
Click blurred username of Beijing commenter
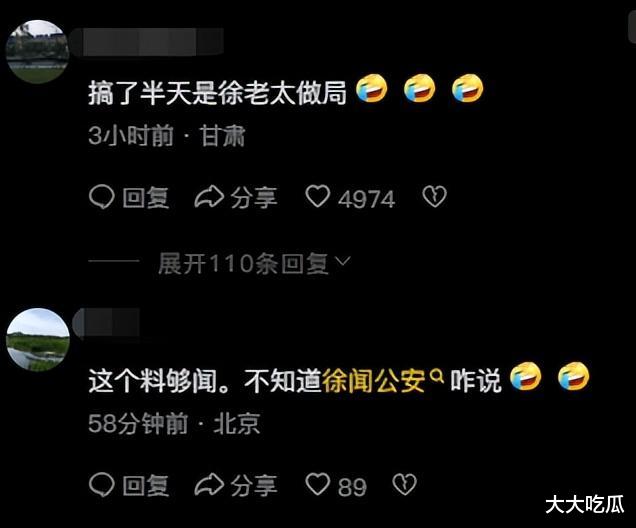click(107, 322)
